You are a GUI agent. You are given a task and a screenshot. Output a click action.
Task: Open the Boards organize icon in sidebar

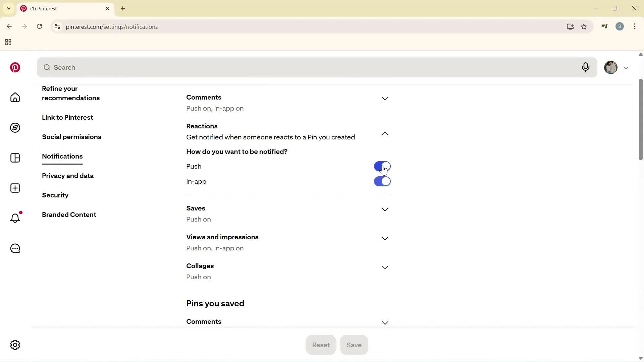[x=15, y=158]
